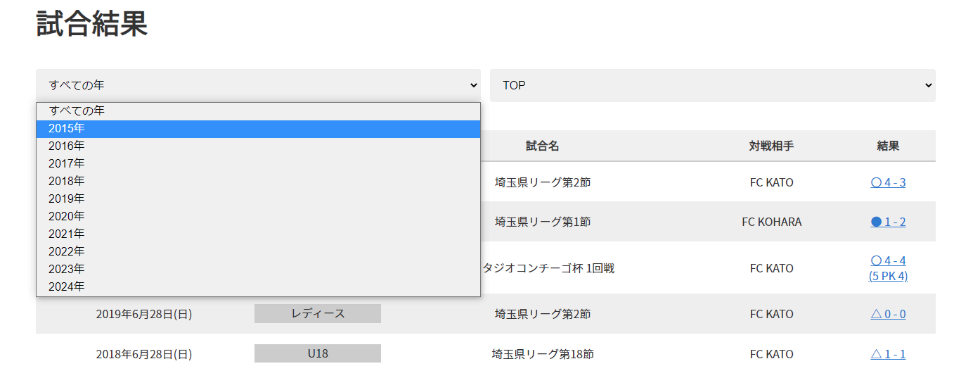
Task: Open the △ 1 - 1 draw result
Action: click(x=888, y=355)
